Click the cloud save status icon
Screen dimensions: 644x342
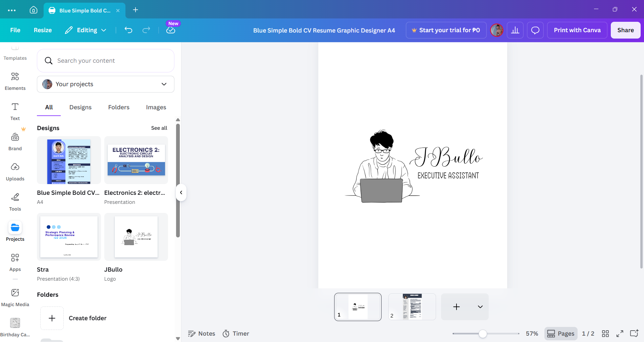(171, 30)
